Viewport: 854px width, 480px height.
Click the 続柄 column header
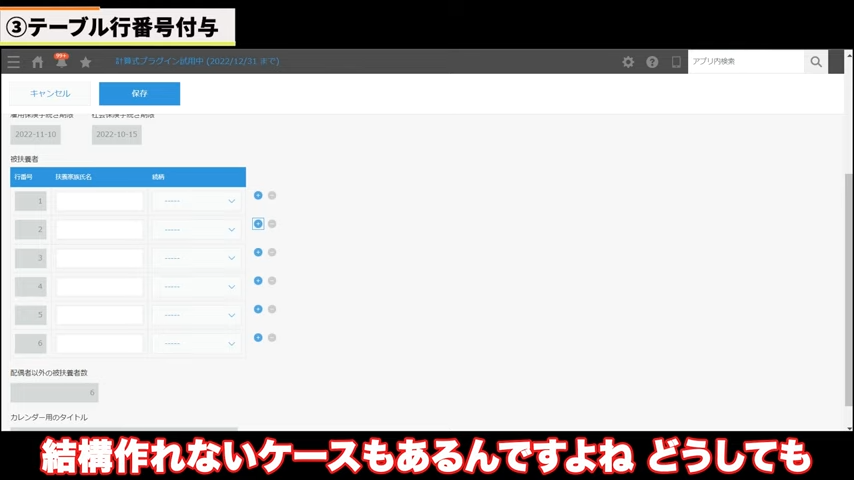[158, 177]
